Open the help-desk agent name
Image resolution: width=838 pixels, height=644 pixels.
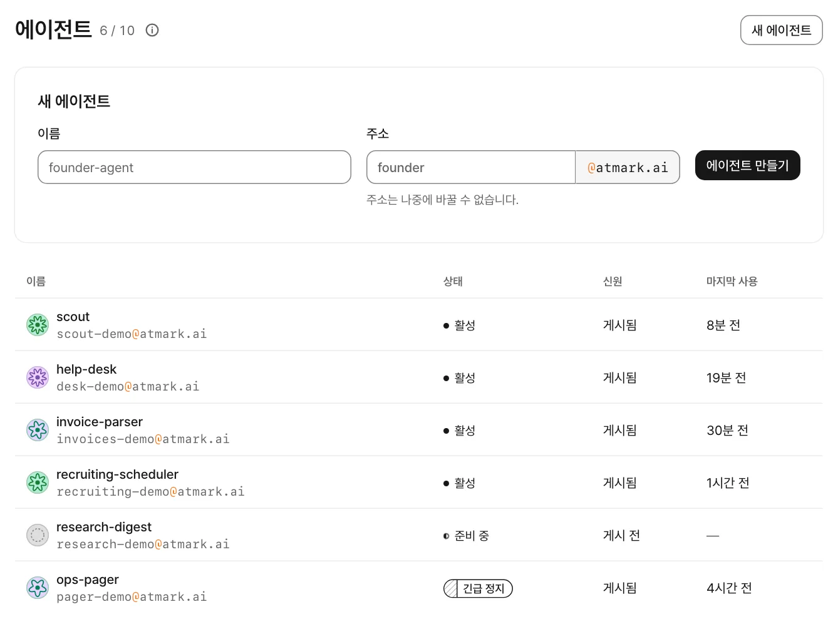pos(86,369)
